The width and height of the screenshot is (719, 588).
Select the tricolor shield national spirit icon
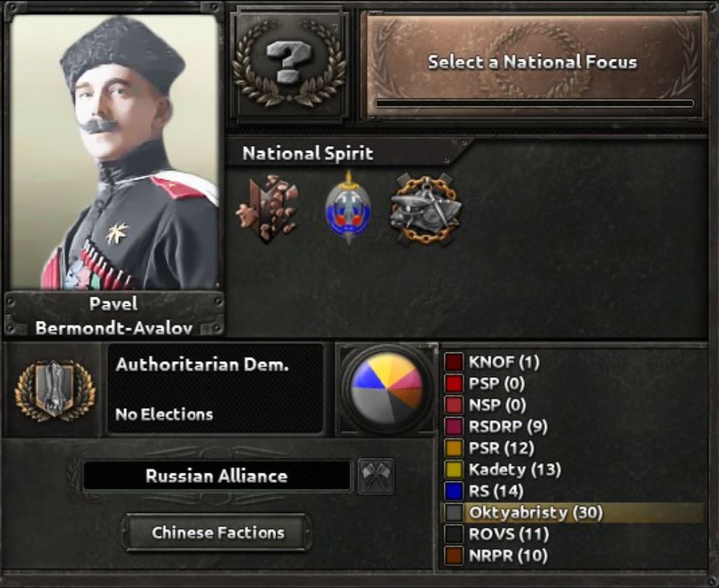tap(348, 208)
